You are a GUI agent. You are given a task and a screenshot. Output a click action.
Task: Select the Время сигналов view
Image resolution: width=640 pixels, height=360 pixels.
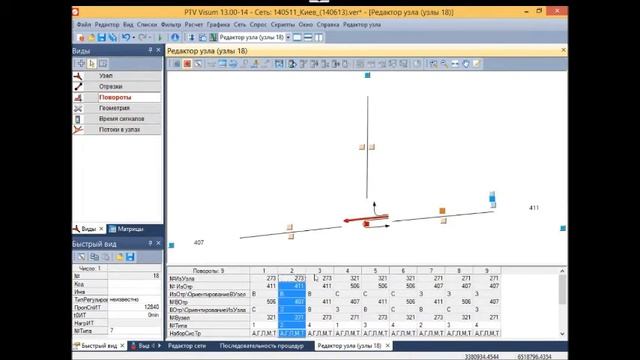pos(117,119)
